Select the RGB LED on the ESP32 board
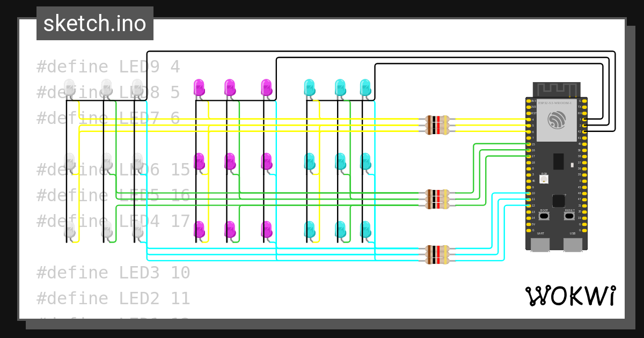 click(544, 180)
